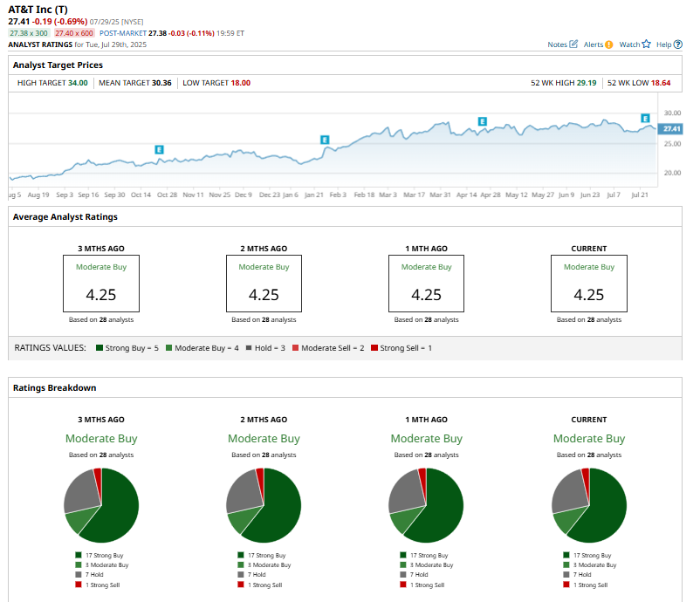Select the HIGH TARGET 34.00 value
The height and width of the screenshot is (602, 700).
pos(78,83)
